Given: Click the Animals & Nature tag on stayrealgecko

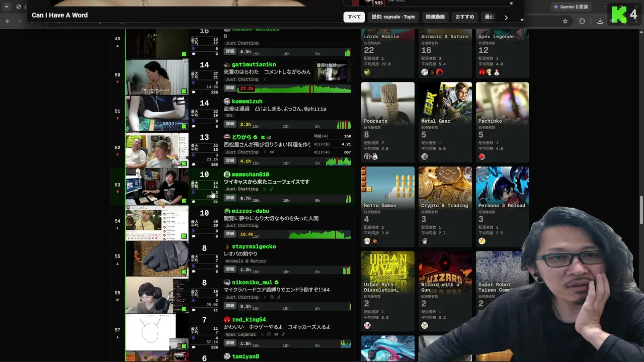Looking at the screenshot, I should (x=246, y=261).
